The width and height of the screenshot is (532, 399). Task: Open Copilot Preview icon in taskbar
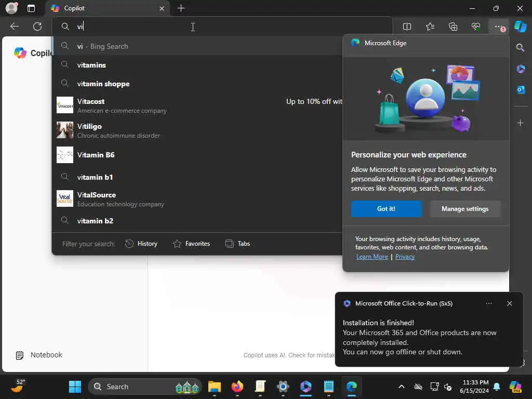tap(515, 387)
